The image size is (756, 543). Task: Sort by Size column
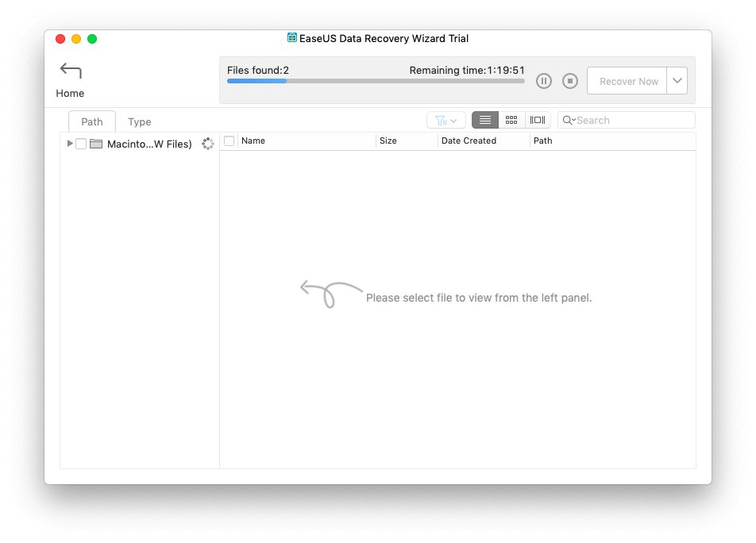point(407,141)
